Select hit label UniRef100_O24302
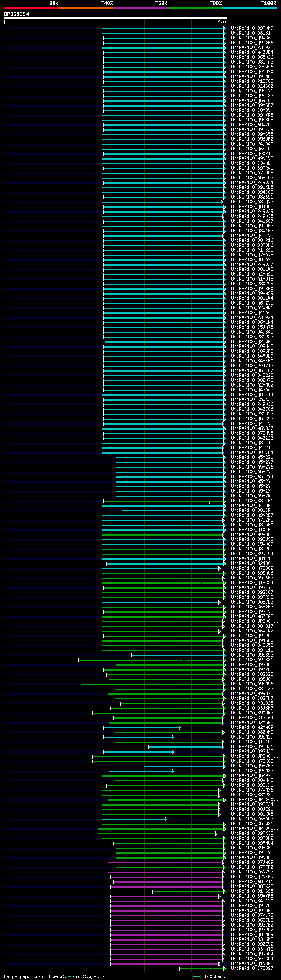This screenshot has width=281, height=980. tap(252, 86)
